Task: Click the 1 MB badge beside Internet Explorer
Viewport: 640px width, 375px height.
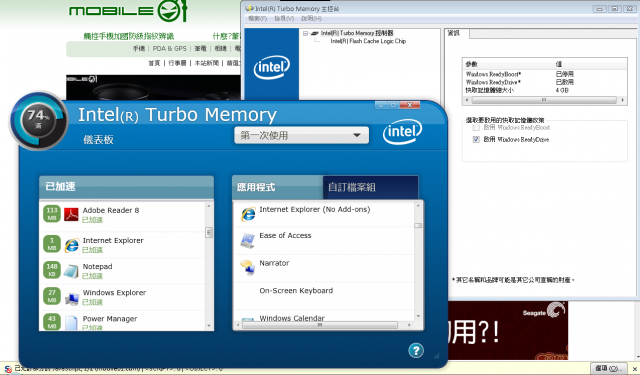Action: click(x=52, y=244)
